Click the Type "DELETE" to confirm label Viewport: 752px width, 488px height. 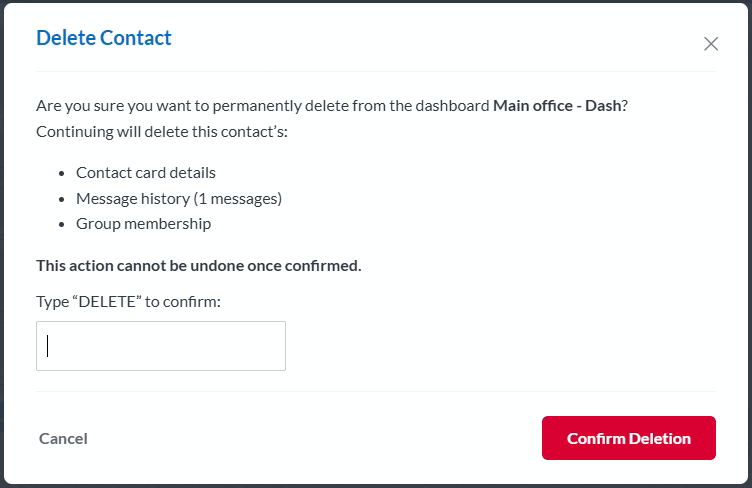point(128,301)
